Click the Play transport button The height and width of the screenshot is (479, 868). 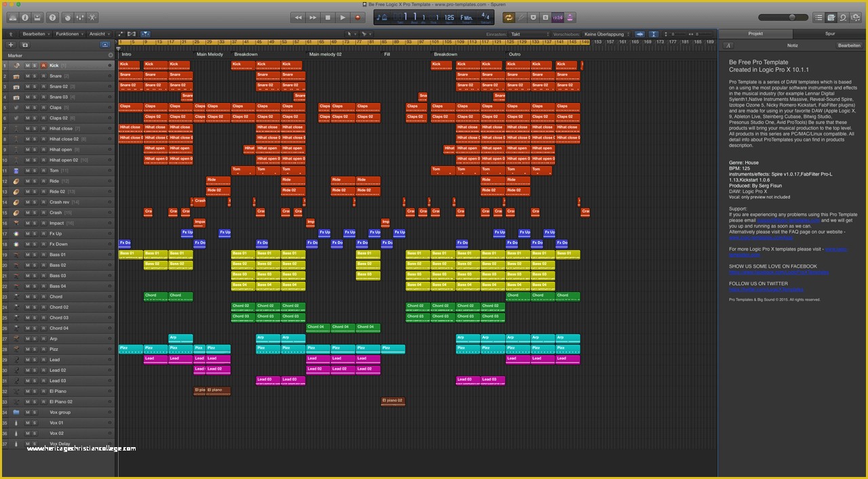(x=343, y=17)
